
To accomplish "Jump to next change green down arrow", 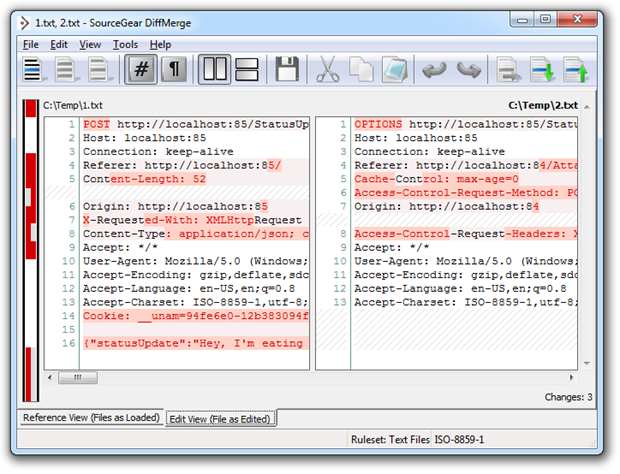I will [541, 70].
